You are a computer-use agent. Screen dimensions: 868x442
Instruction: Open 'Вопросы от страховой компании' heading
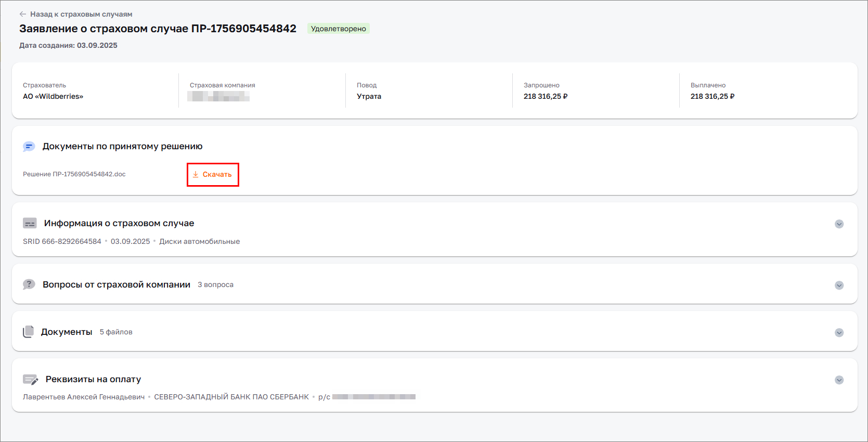pos(116,284)
